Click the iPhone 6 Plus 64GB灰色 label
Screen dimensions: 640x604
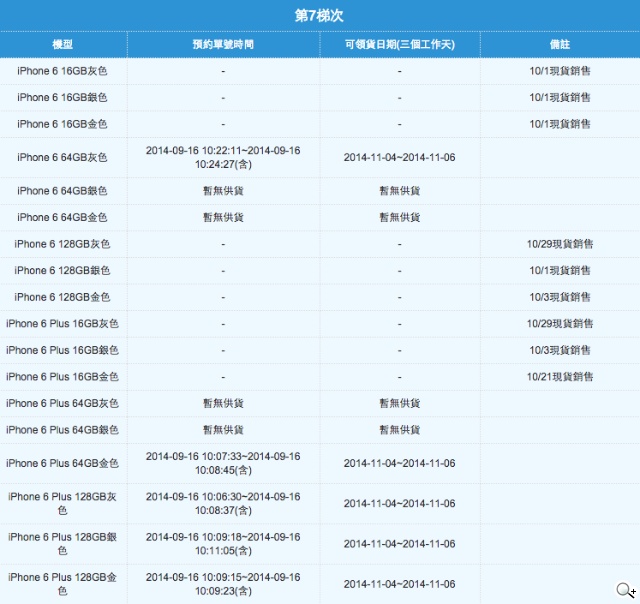62,403
